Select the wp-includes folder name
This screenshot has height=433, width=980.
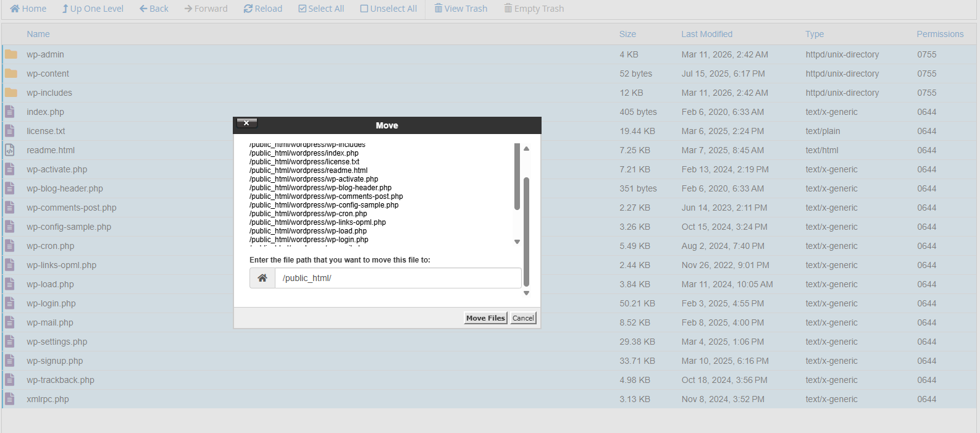(x=49, y=93)
